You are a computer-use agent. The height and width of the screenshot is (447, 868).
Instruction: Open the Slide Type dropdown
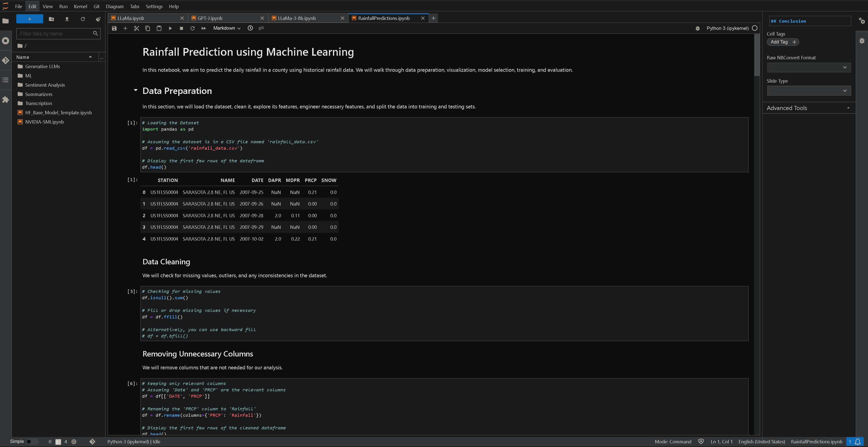coord(808,90)
